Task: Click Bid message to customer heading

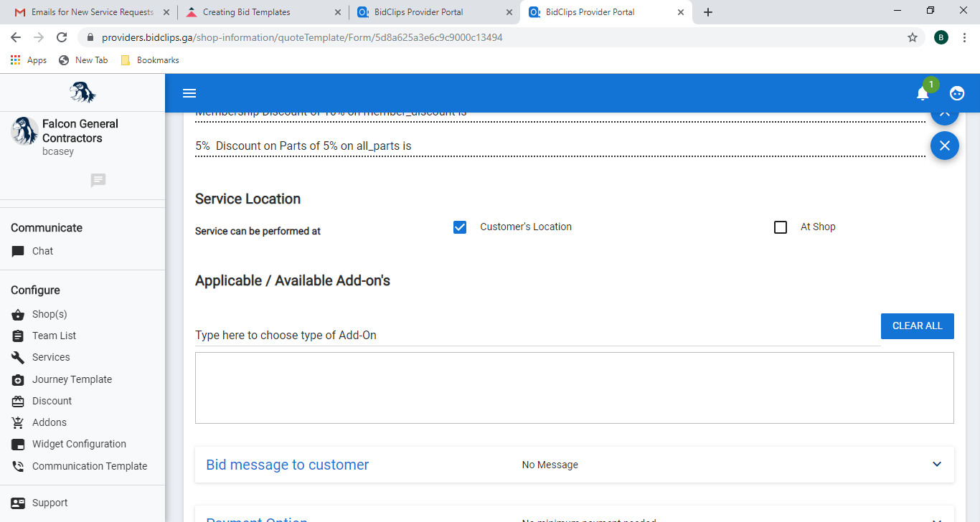Action: coord(288,465)
